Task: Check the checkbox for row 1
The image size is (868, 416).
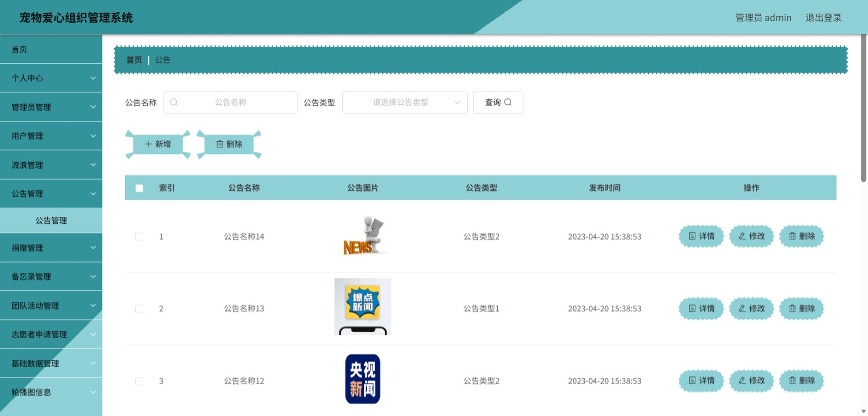Action: click(x=139, y=237)
